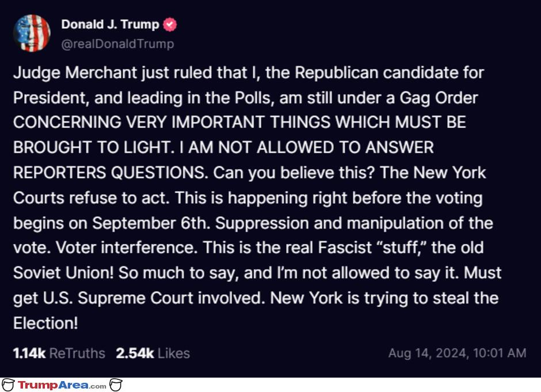View the 2.54k Likes count
Viewport: 541px width, 392px height.
click(135, 353)
